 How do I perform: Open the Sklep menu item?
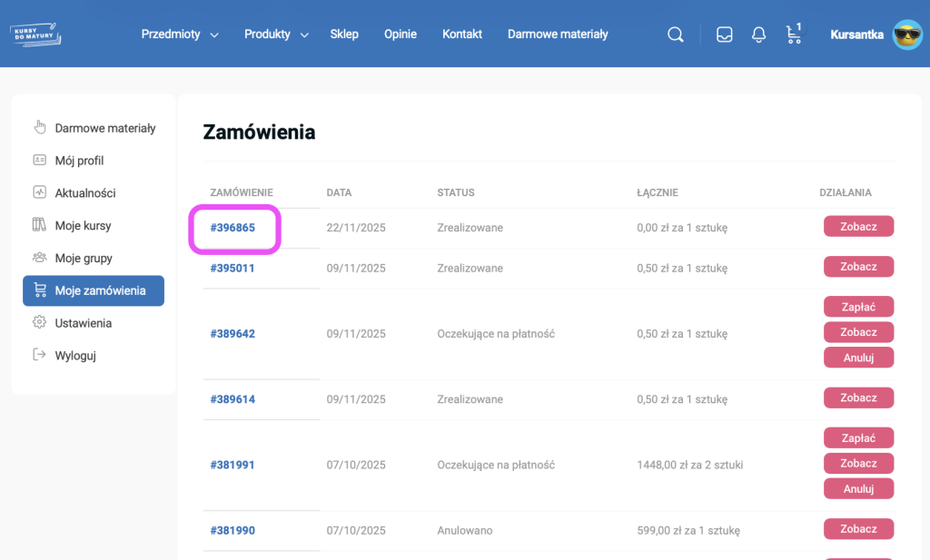pos(344,34)
